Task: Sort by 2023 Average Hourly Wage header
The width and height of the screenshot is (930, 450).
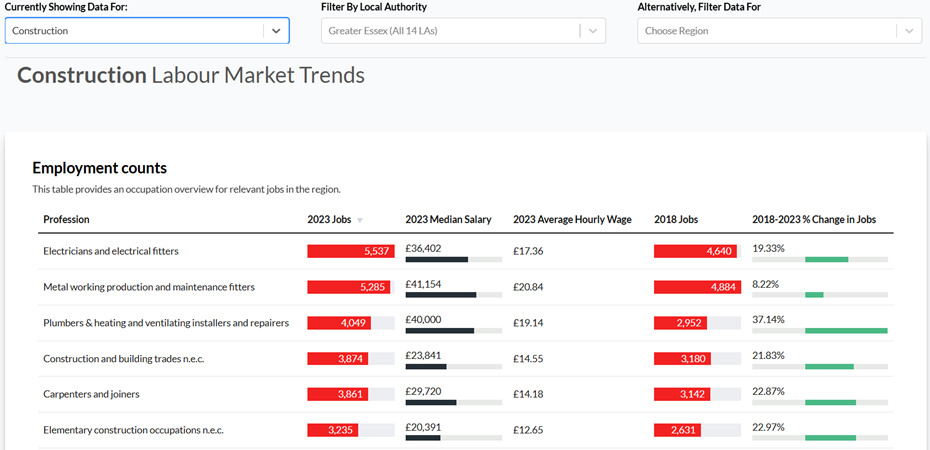Action: 572,220
